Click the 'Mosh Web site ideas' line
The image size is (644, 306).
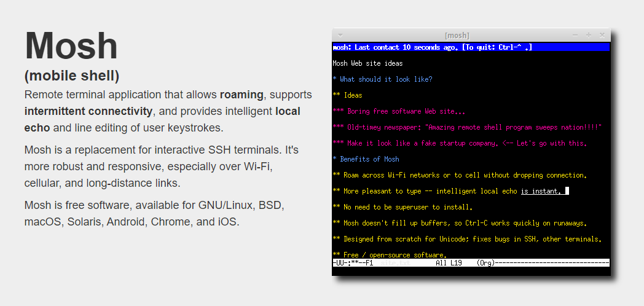[367, 63]
